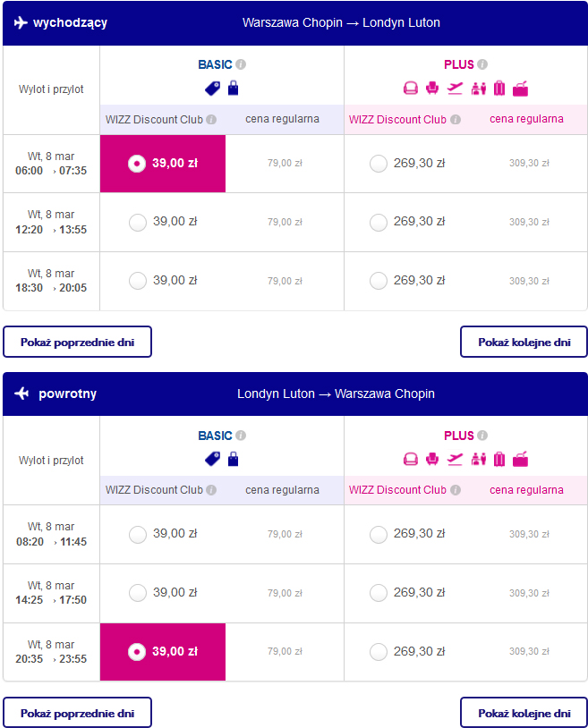
Task: Choose 14:25 return PLUS fare 269,30 zł
Action: [x=379, y=593]
